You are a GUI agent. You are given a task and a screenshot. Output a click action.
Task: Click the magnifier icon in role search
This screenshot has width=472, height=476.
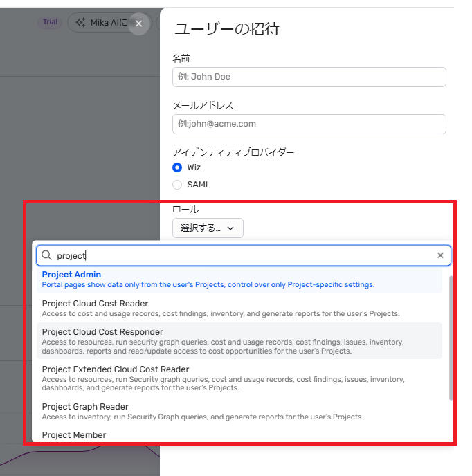pos(47,255)
